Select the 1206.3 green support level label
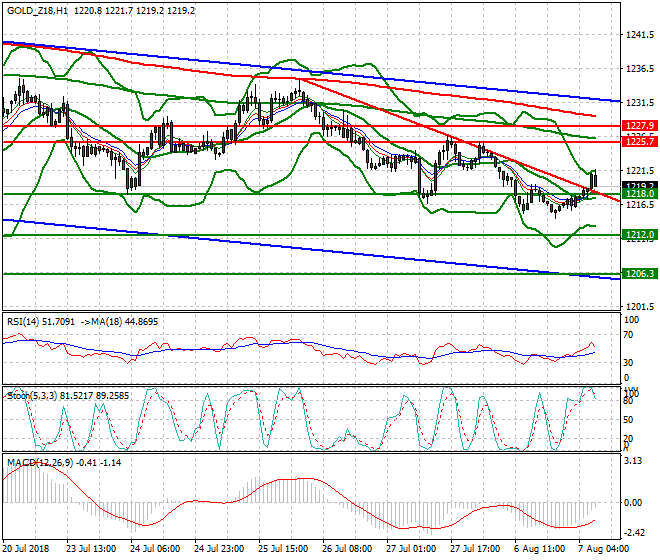The height and width of the screenshot is (560, 660). [640, 274]
